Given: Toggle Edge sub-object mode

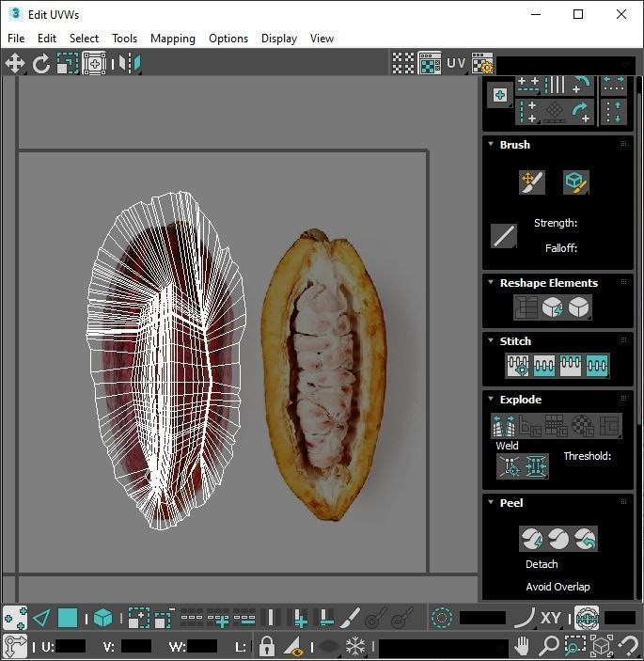Looking at the screenshot, I should click(41, 619).
